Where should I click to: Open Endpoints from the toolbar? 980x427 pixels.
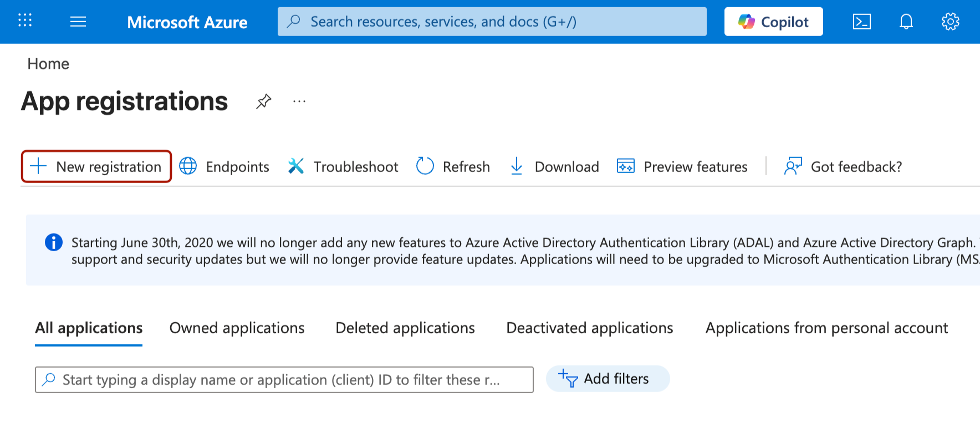click(224, 166)
